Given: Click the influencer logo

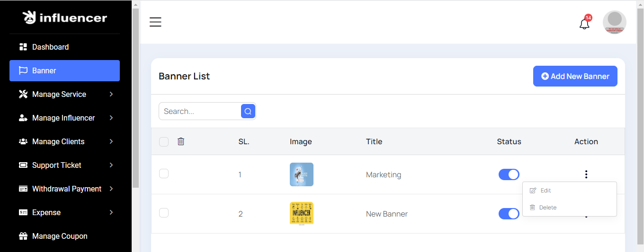Looking at the screenshot, I should 65,18.
